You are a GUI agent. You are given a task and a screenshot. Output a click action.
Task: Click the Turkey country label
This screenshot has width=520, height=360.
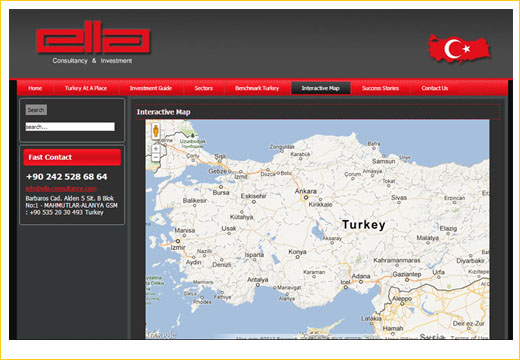[x=364, y=225]
